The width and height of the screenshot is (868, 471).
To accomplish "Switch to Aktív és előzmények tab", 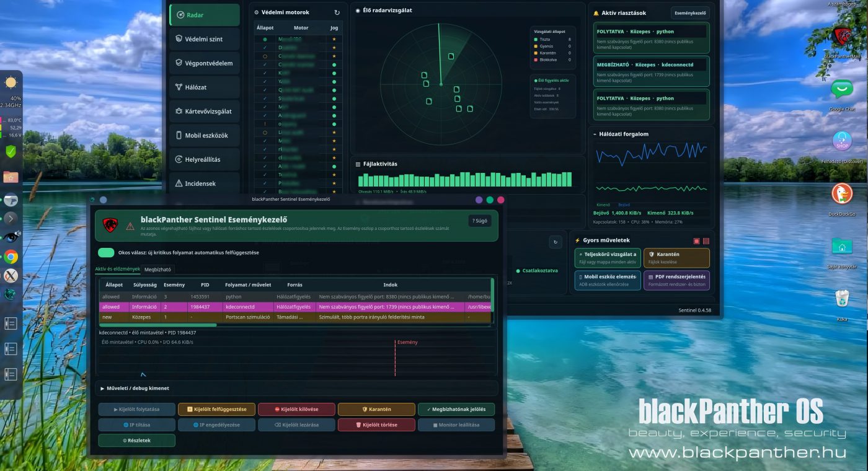I will tap(117, 269).
